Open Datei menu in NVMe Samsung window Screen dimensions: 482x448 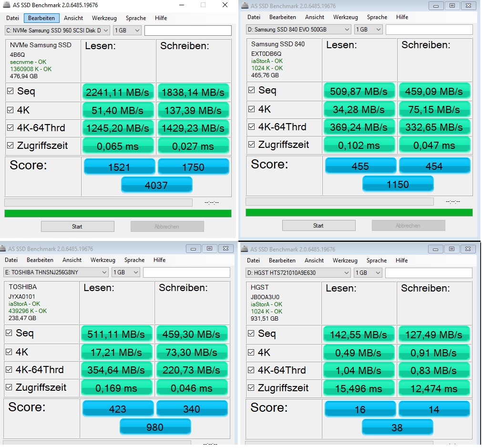(x=12, y=18)
